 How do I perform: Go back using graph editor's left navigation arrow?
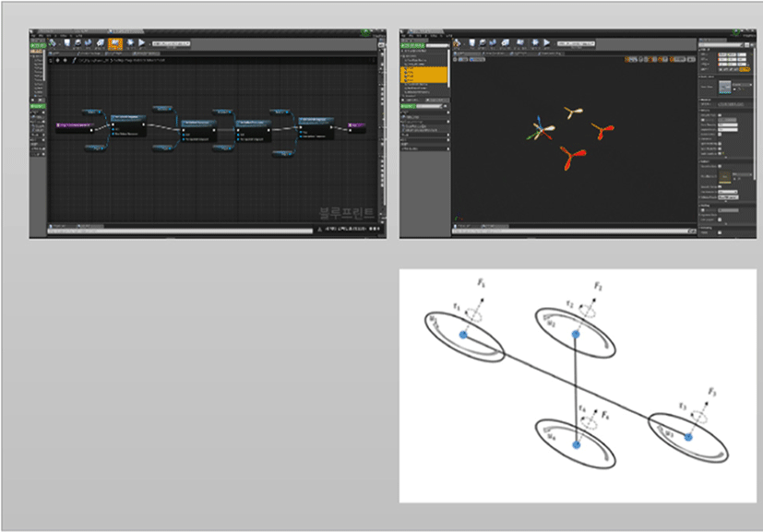click(x=57, y=60)
